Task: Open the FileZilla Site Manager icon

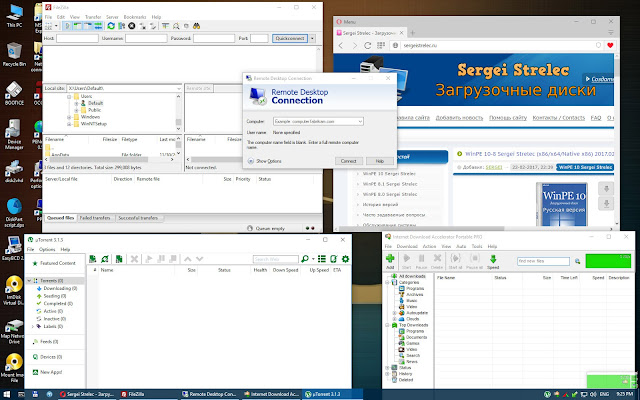Action: (x=49, y=26)
